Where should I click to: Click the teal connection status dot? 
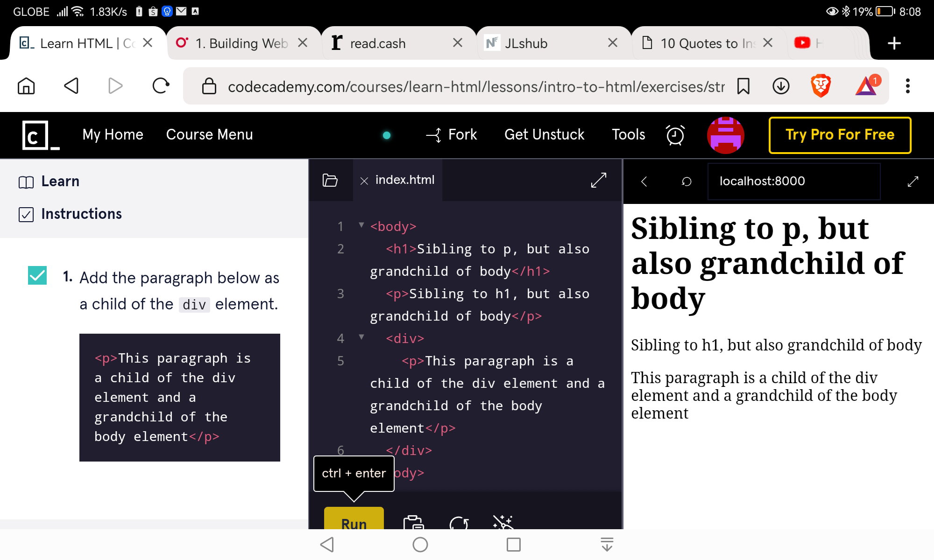pyautogui.click(x=387, y=135)
